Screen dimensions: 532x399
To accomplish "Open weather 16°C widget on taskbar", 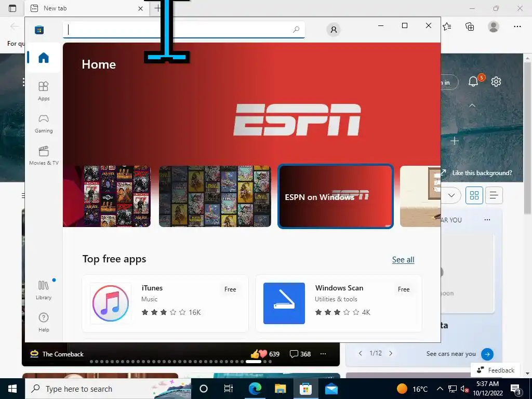I will 412,389.
